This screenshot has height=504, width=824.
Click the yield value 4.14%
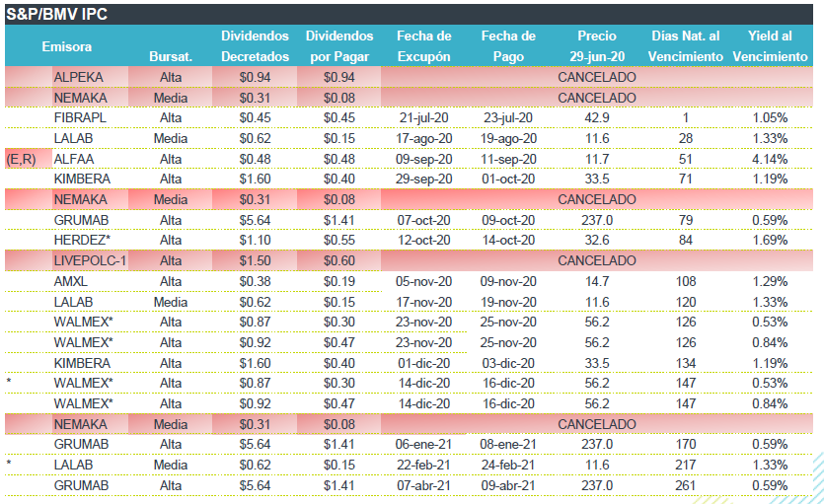tap(770, 159)
